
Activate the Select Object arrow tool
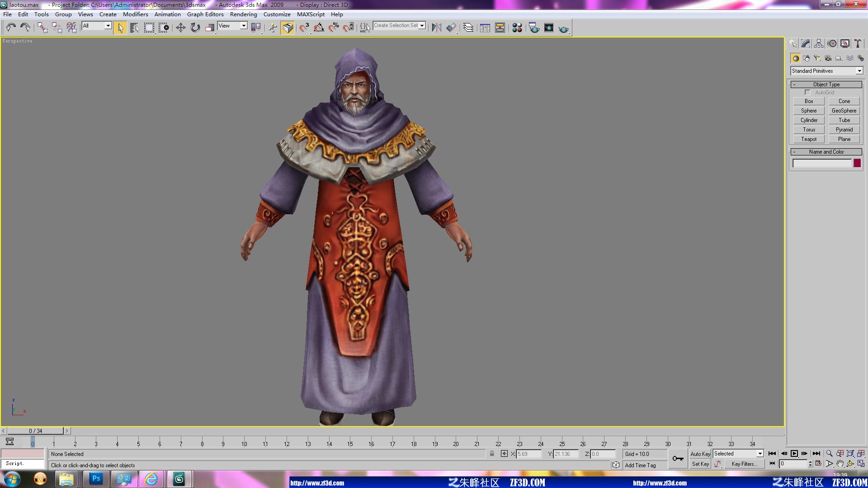[120, 28]
